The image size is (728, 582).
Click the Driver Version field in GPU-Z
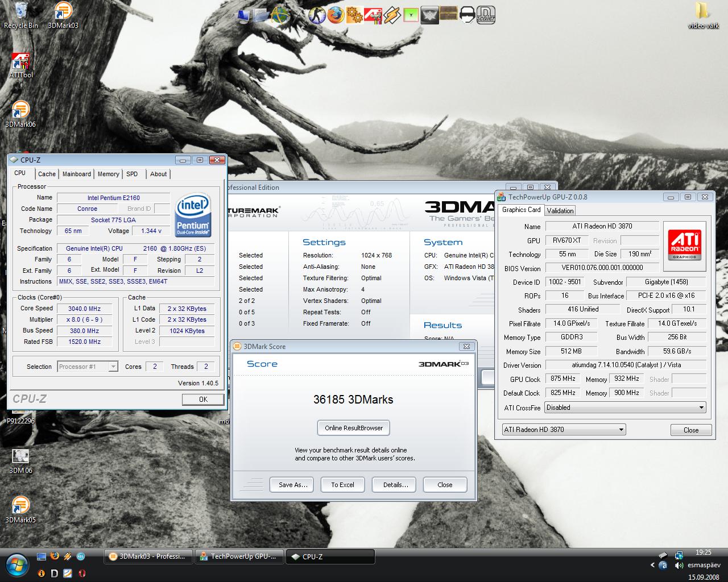(x=626, y=365)
